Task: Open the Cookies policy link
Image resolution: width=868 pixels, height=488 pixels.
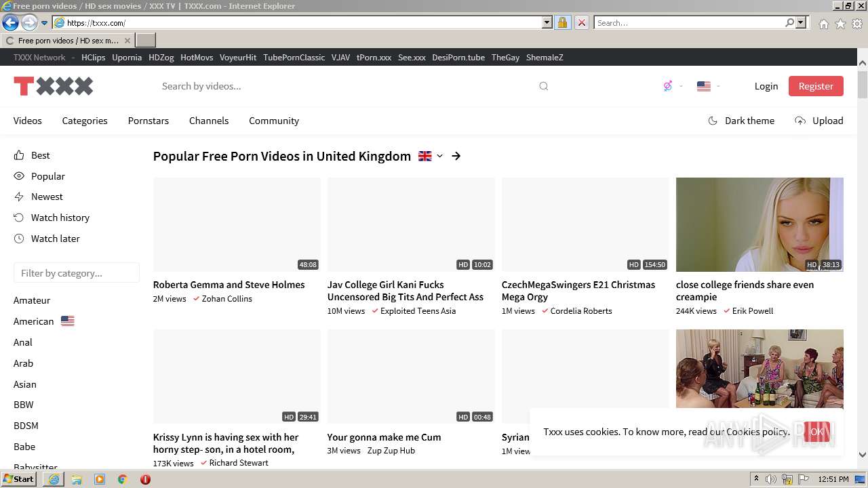Action: pos(757,432)
